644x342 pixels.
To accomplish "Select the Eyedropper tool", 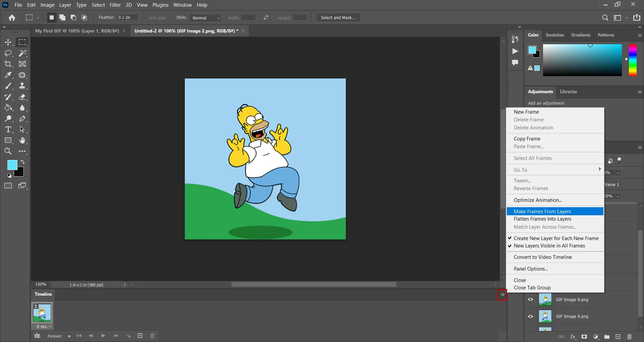I will tap(8, 75).
